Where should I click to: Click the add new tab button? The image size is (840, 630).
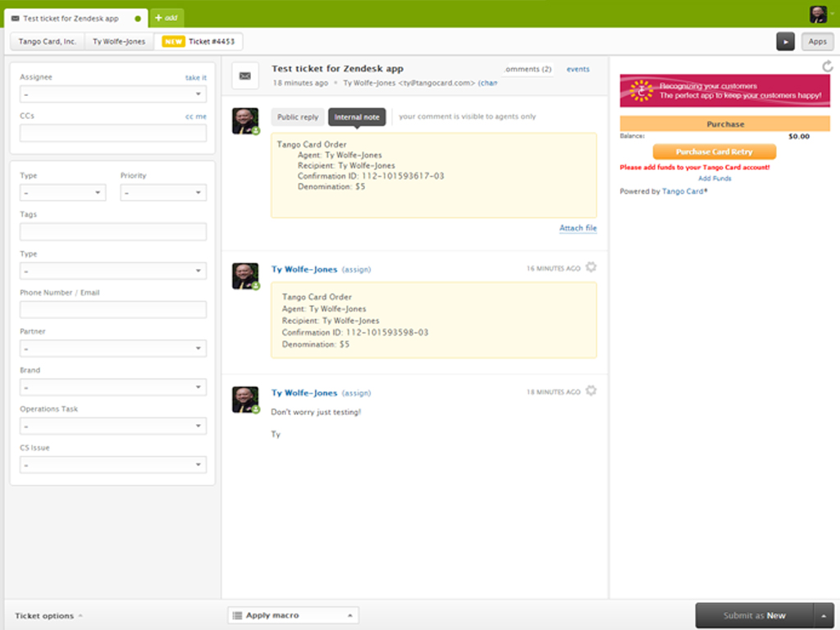click(x=167, y=17)
